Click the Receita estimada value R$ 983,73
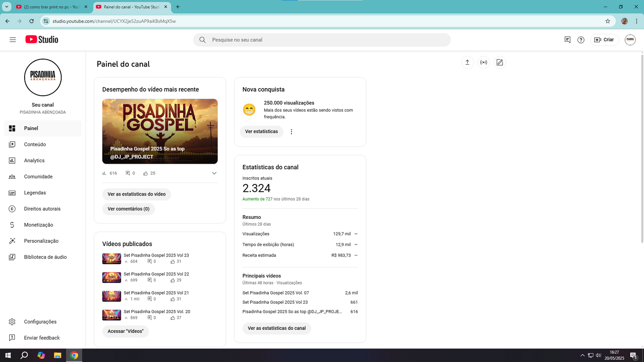644x362 pixels. coord(341,255)
